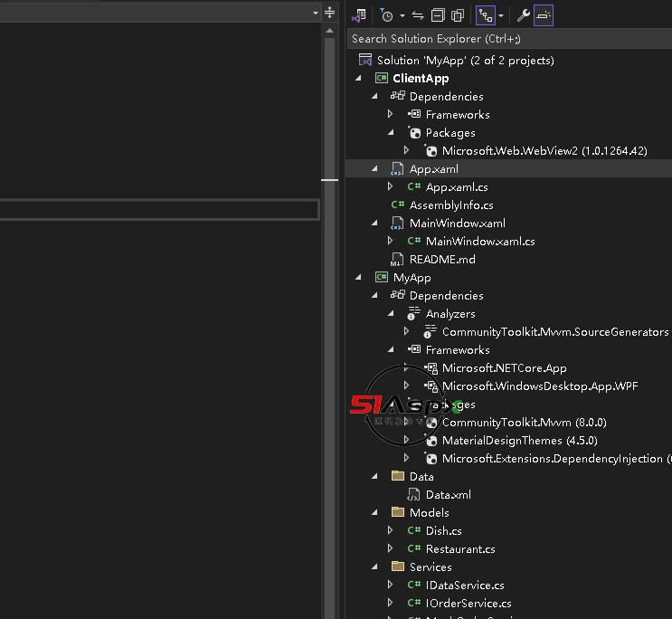Open the dropdown arrow beside file nesting button

pos(501,16)
